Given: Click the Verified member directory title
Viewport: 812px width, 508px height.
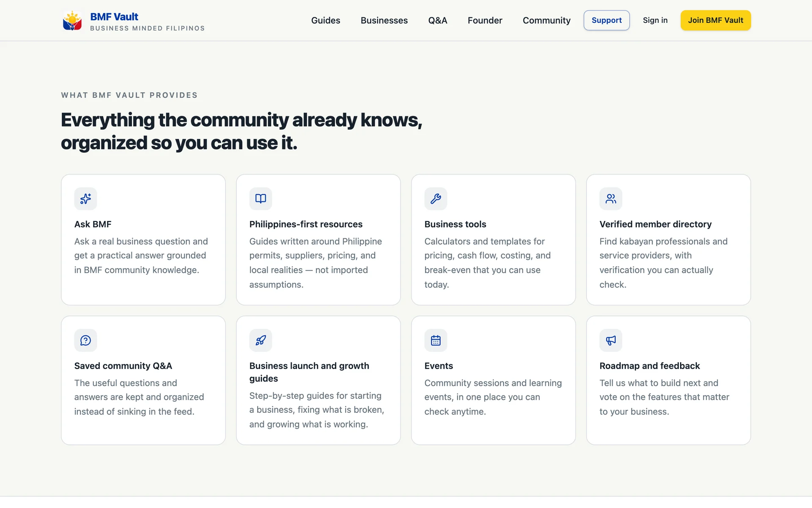Looking at the screenshot, I should pos(656,224).
